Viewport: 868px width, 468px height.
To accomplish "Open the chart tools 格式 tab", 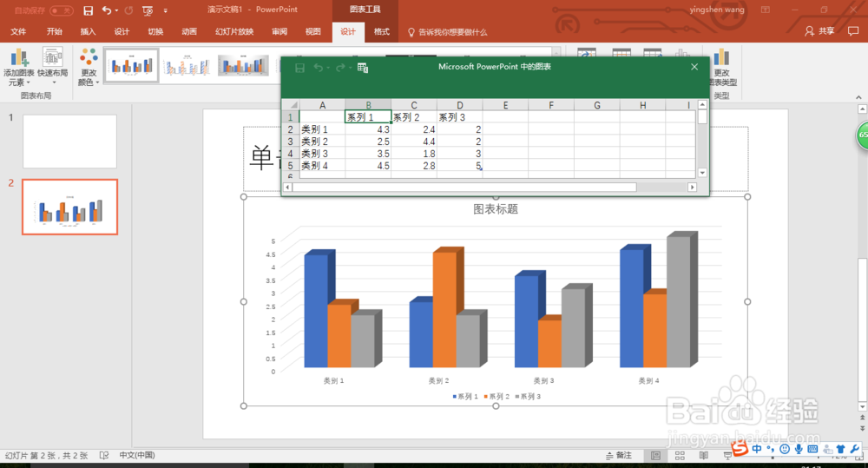I will (381, 31).
